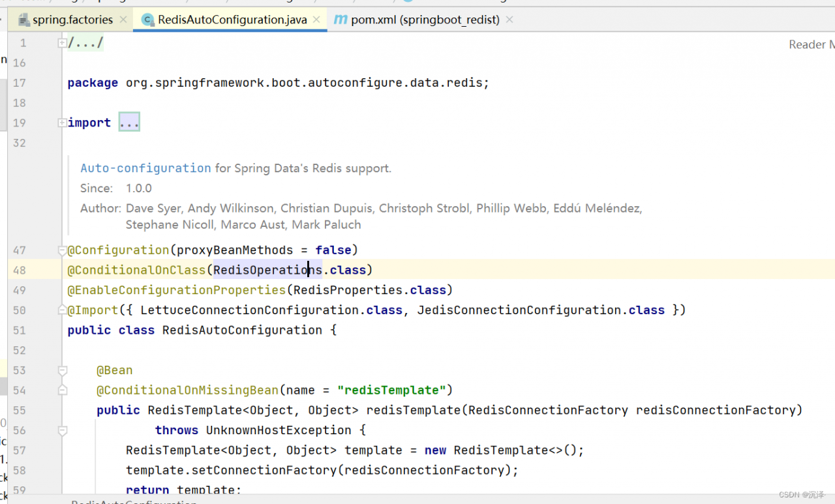Close the pom.xml tab
Image resolution: width=835 pixels, height=504 pixels.
509,20
